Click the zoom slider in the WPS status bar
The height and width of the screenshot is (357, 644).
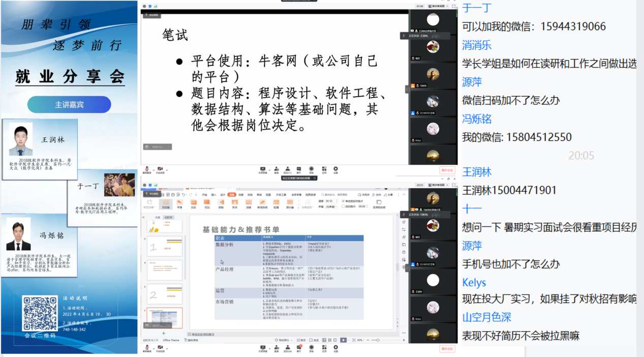tap(377, 340)
